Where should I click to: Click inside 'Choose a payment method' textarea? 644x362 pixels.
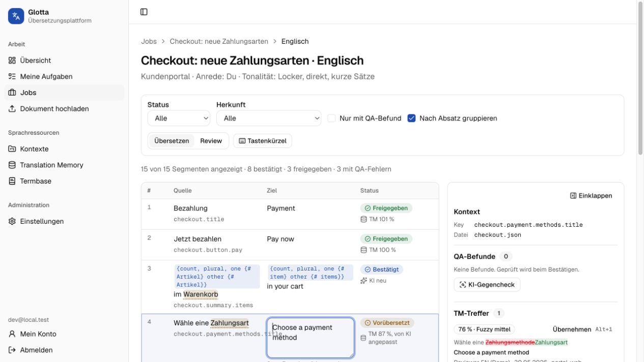click(311, 338)
